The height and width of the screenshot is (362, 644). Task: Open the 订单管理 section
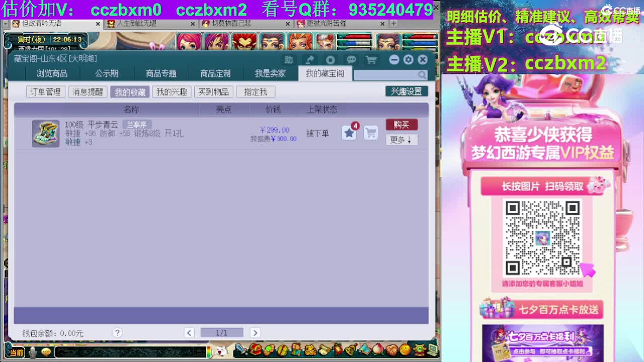(x=45, y=92)
